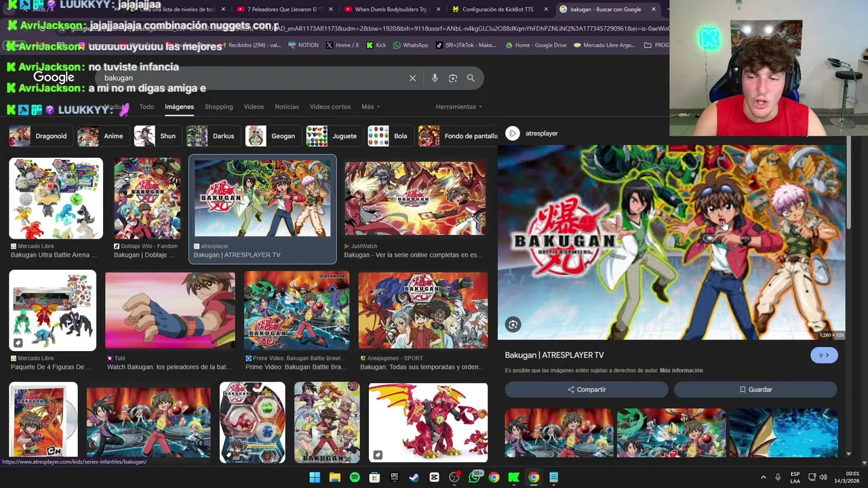Open the Home / X bookmark
This screenshot has width=868, height=488.
point(342,45)
